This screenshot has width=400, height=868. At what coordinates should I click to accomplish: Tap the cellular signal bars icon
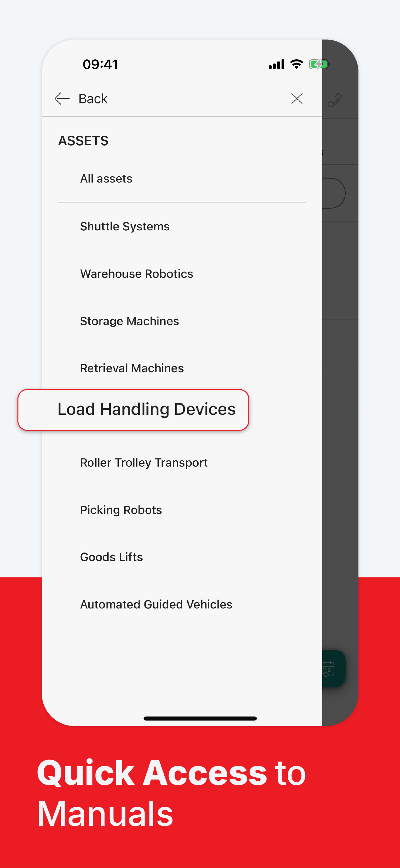point(276,64)
